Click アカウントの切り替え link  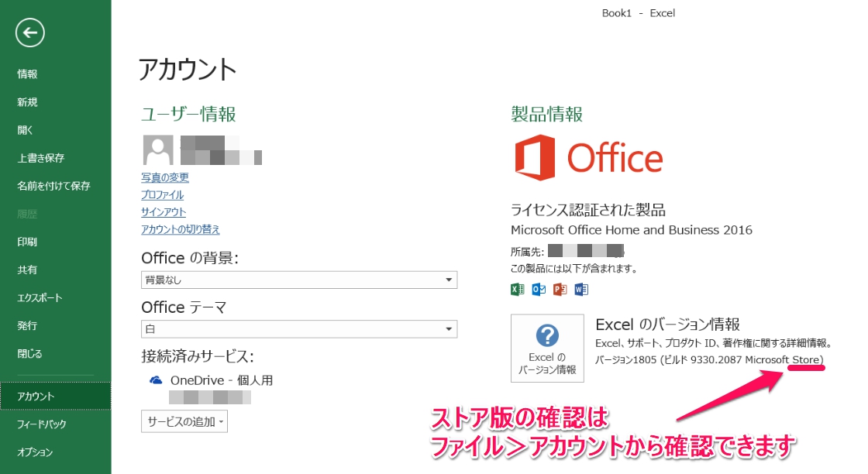point(181,229)
